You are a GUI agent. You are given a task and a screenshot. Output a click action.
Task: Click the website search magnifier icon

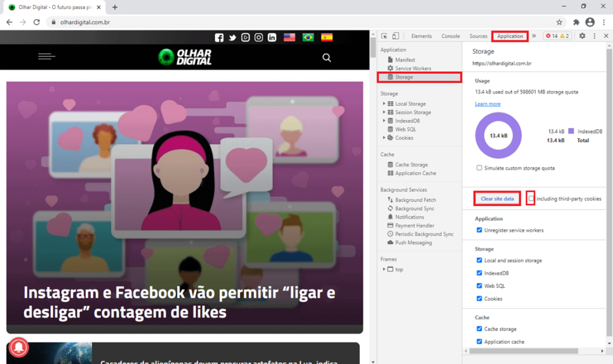(326, 57)
